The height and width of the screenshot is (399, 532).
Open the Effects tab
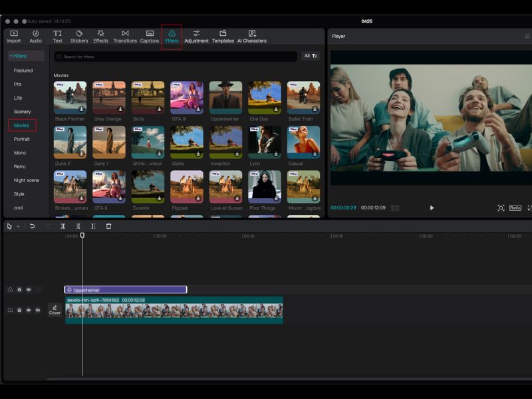pos(101,37)
